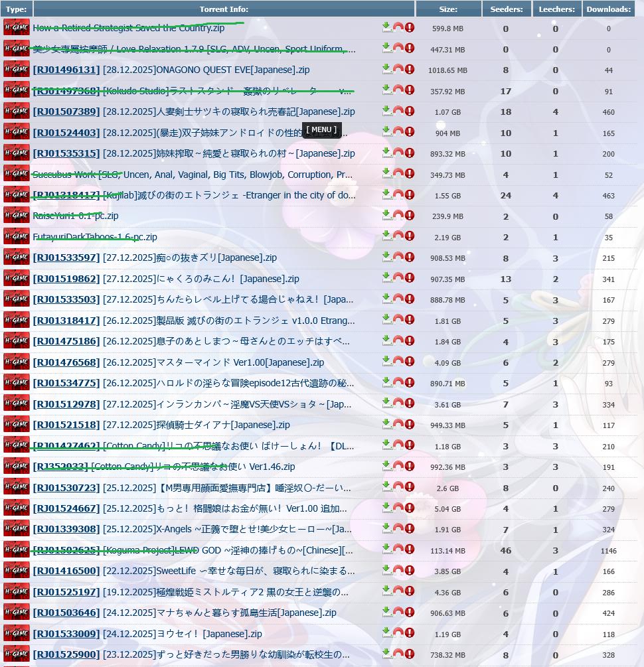Image resolution: width=644 pixels, height=667 pixels.
Task: Click the Torrent Info column header
Action: coord(224,9)
